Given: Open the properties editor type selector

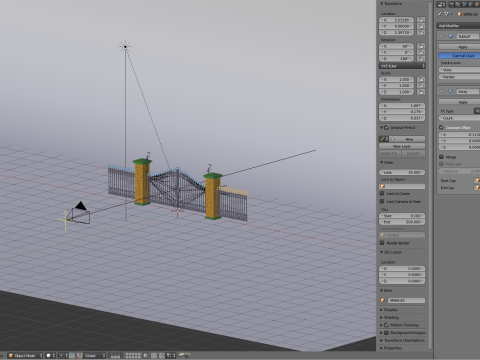Looking at the screenshot, I should click(441, 4).
